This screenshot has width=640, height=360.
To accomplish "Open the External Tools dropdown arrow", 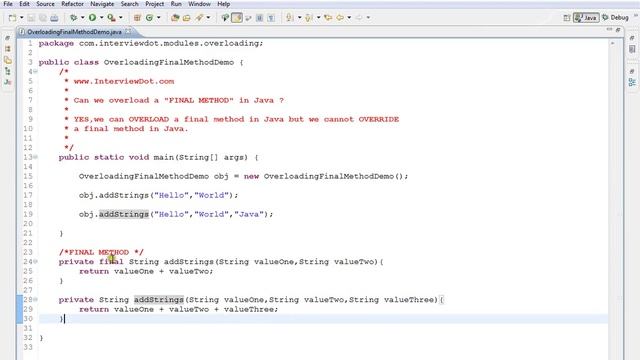I will point(120,18).
